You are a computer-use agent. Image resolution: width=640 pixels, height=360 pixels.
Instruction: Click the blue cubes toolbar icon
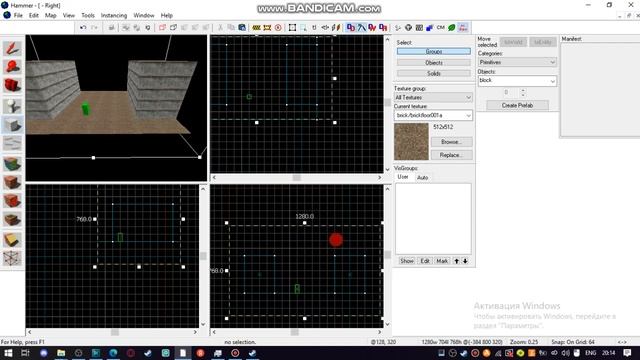point(430,27)
